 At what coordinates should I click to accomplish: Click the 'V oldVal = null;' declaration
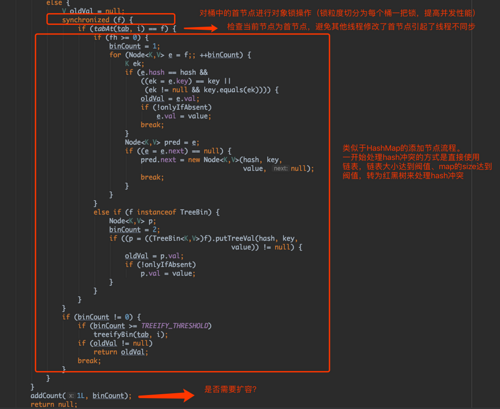click(x=93, y=11)
